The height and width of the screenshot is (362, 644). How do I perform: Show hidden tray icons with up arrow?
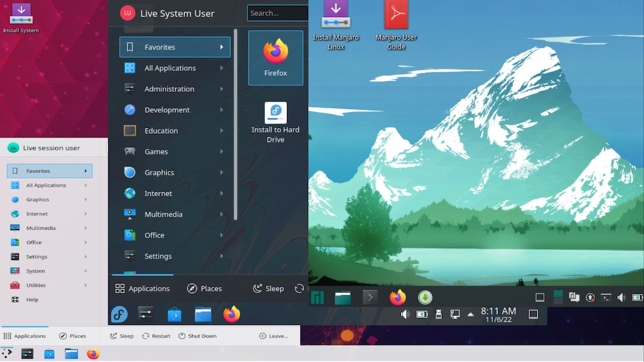pos(471,315)
